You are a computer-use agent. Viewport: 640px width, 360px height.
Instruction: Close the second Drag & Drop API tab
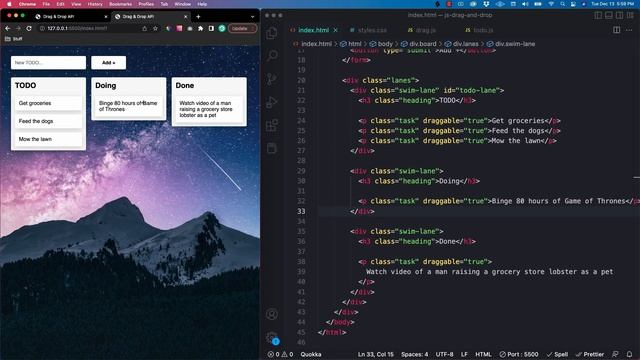tap(185, 17)
